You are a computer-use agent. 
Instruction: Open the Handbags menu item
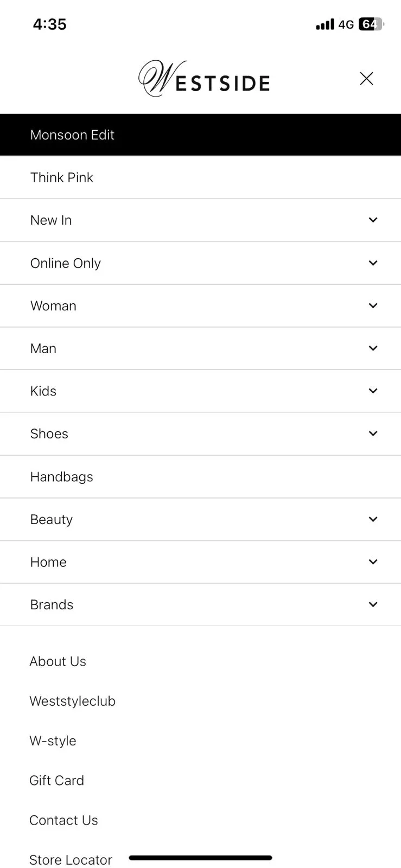tap(200, 477)
